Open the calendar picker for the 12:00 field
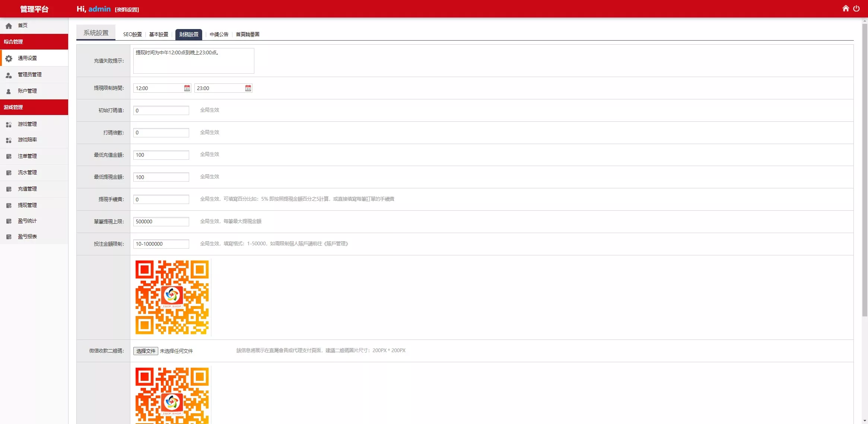This screenshot has height=424, width=868. (x=187, y=88)
